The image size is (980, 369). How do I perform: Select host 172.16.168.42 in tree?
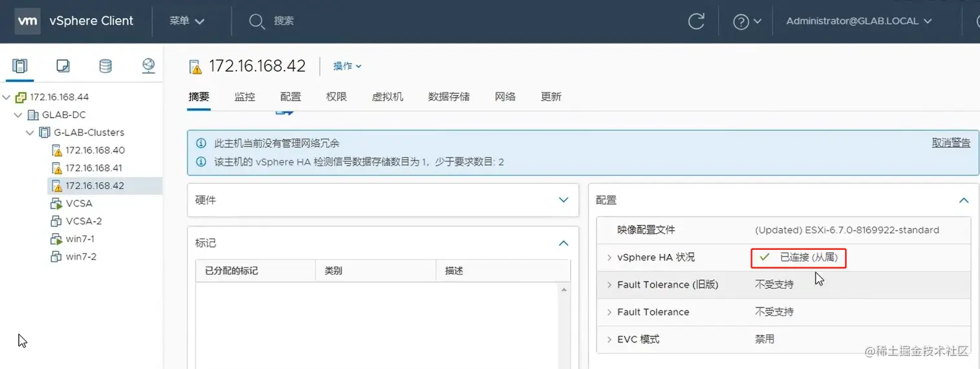coord(95,186)
